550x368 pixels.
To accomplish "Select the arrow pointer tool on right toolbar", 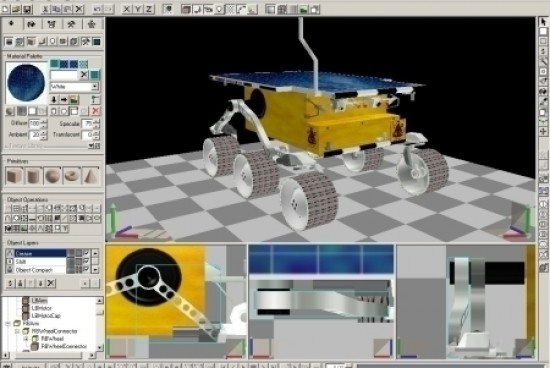I will coord(543,22).
